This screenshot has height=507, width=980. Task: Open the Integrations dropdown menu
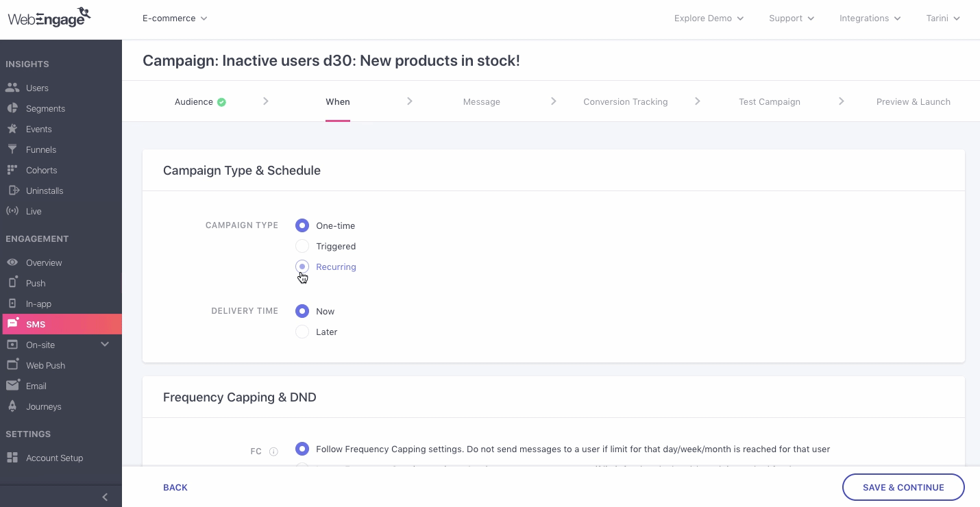click(870, 18)
